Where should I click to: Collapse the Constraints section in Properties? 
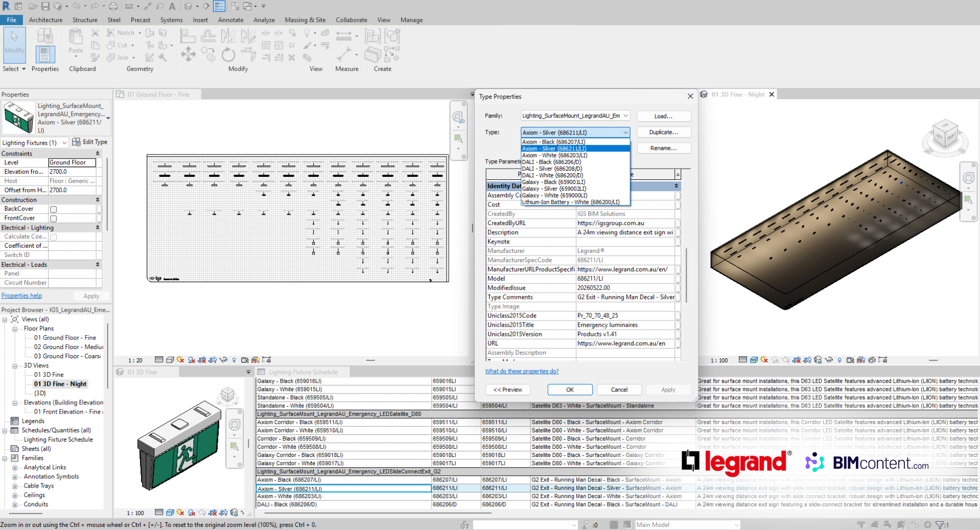(x=98, y=153)
